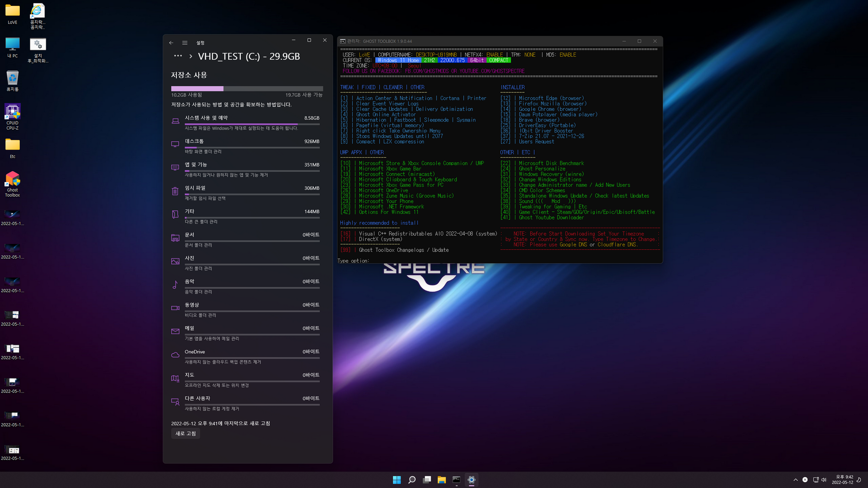The width and height of the screenshot is (868, 488).
Task: Open taskbar Search magnifier
Action: pos(412,480)
